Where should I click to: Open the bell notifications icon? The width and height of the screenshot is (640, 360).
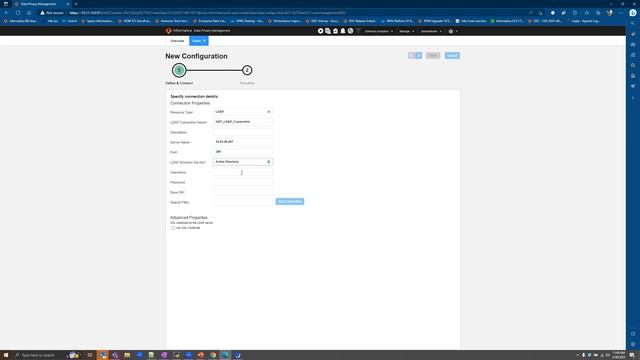point(343,31)
